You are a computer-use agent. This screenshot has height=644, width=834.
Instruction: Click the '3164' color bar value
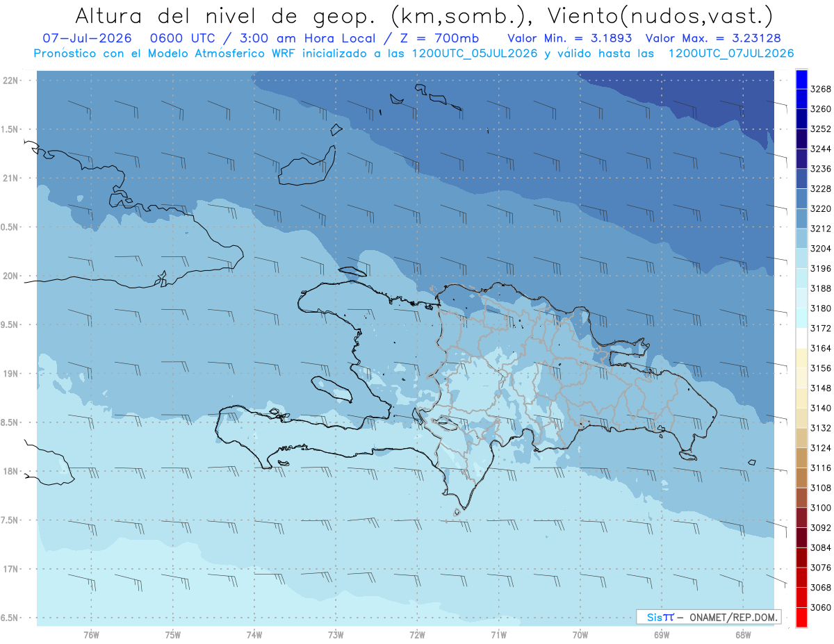[821, 348]
